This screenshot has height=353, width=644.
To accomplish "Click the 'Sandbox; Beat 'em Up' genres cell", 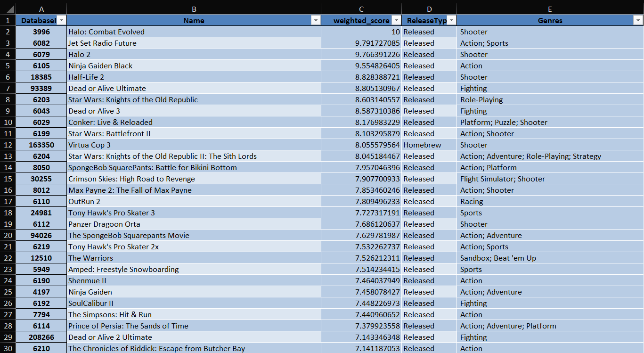I will pos(550,258).
